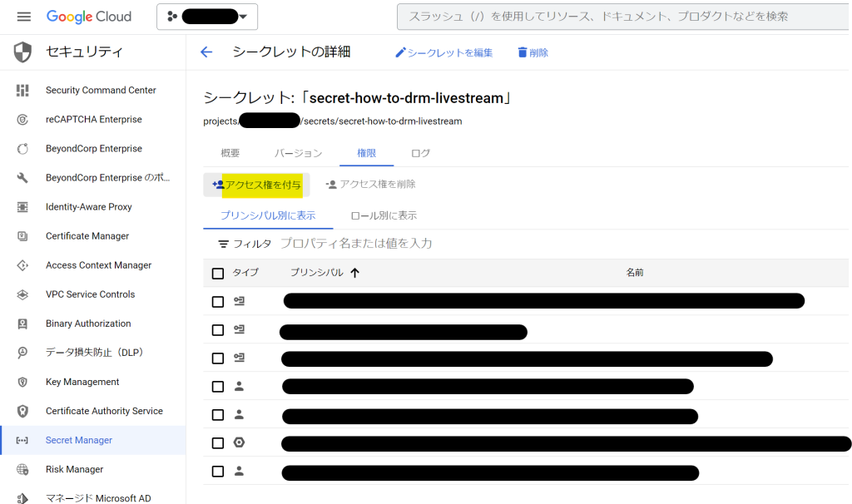Open Certificate Manager page
Image resolution: width=852 pixels, height=504 pixels.
coord(87,236)
